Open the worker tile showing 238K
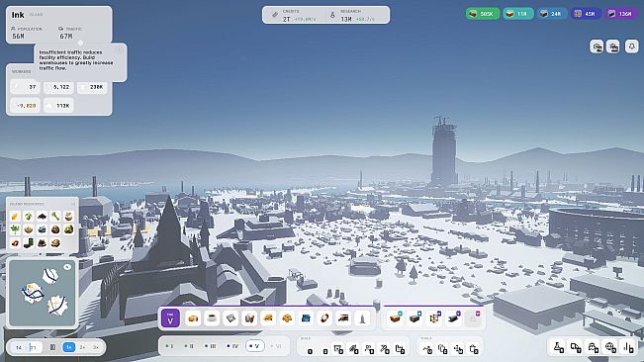Viewport: 644px width, 362px height. pyautogui.click(x=92, y=87)
